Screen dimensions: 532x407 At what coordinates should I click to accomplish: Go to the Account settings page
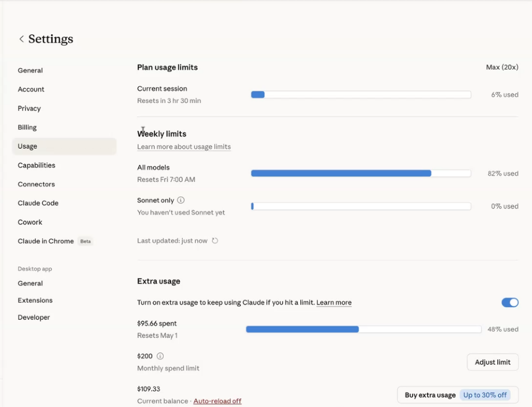pyautogui.click(x=31, y=89)
